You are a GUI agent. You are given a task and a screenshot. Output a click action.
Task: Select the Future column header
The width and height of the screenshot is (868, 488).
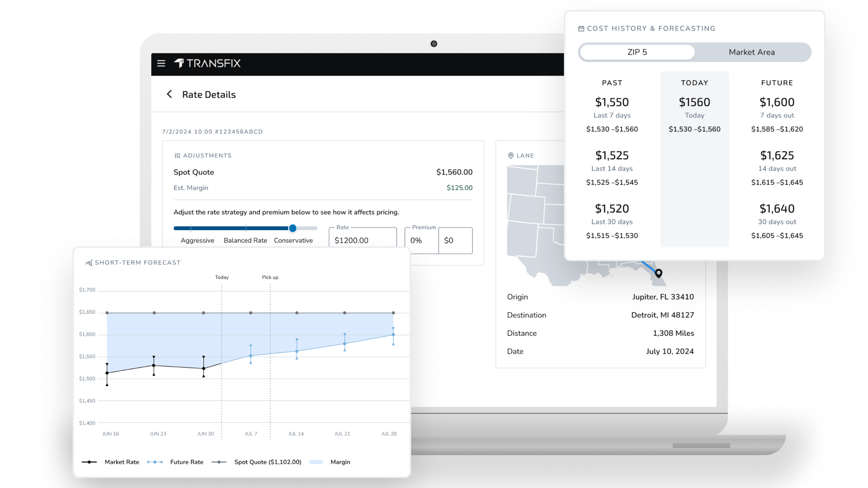[777, 82]
